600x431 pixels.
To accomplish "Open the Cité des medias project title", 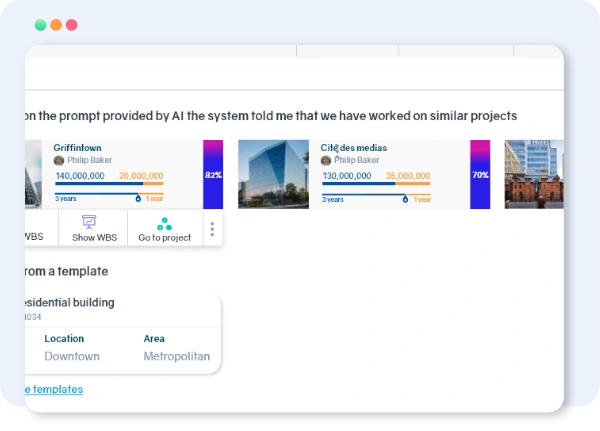I will pos(353,148).
